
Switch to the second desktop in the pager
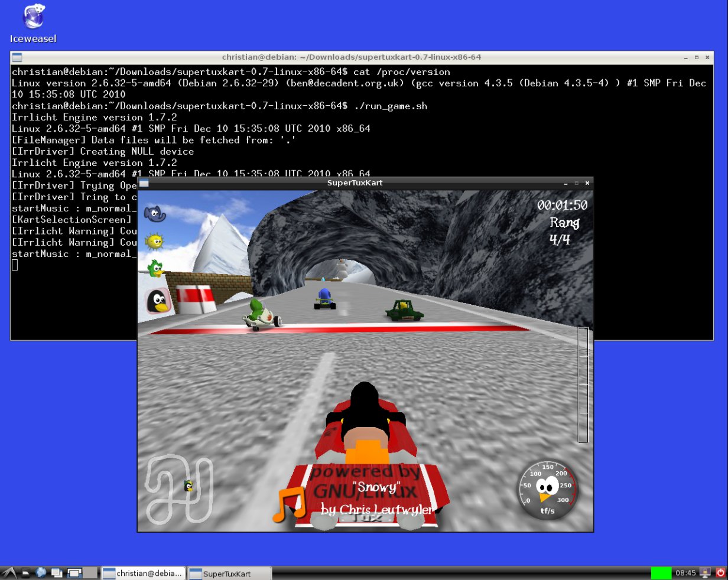click(90, 572)
